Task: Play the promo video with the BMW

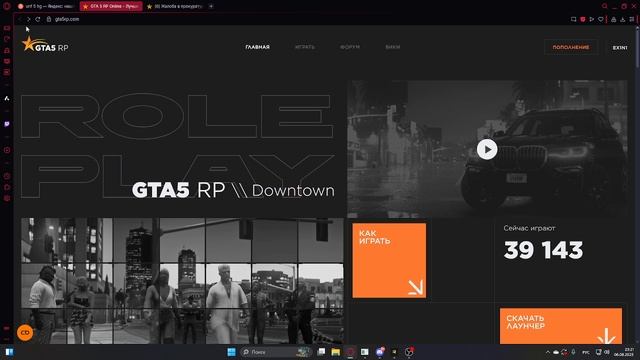Action: coord(487,149)
